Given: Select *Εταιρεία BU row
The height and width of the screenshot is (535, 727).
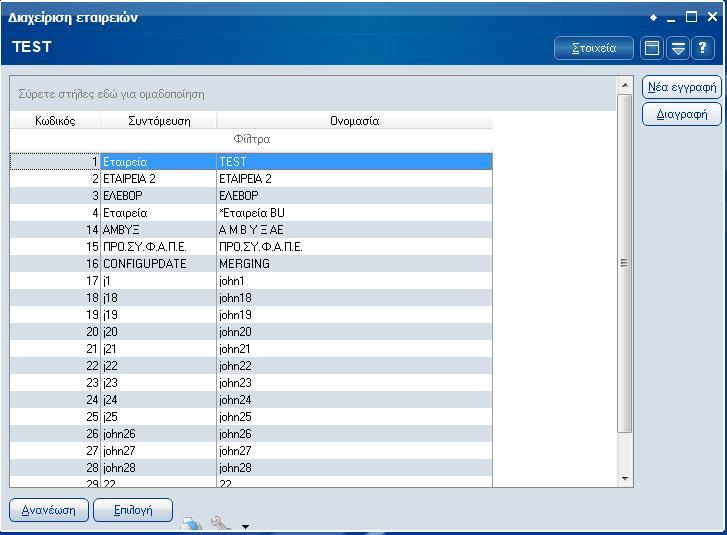Looking at the screenshot, I should click(x=251, y=213).
